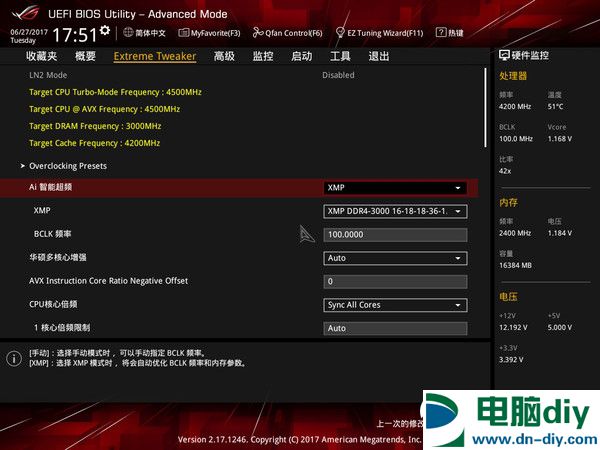Click Target DRAM Frequency : 3000MHz
The width and height of the screenshot is (600, 450).
tap(95, 126)
